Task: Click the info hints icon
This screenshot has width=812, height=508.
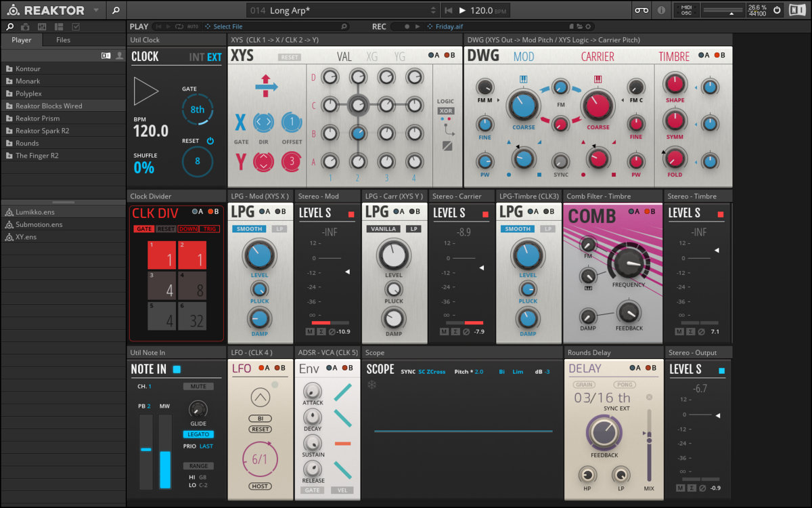Action: click(x=662, y=10)
